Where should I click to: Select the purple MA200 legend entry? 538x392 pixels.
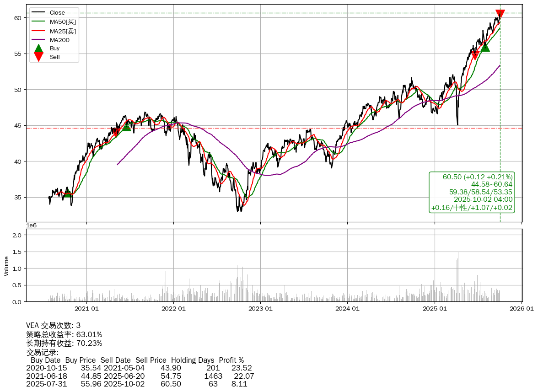59,40
